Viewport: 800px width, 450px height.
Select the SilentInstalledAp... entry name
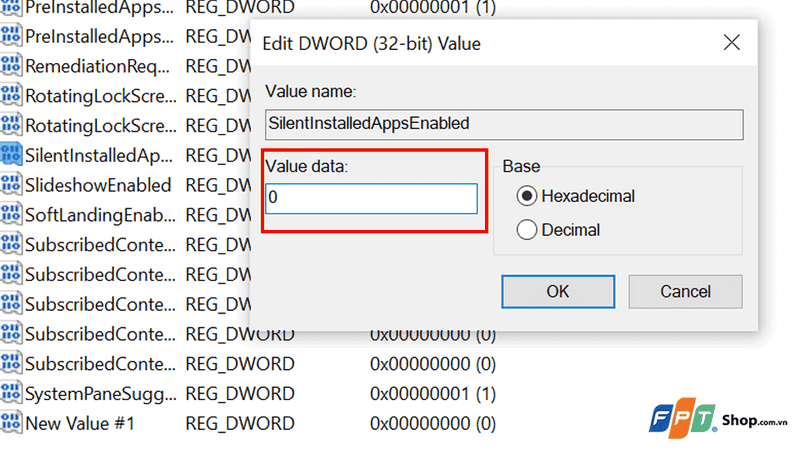pos(99,156)
